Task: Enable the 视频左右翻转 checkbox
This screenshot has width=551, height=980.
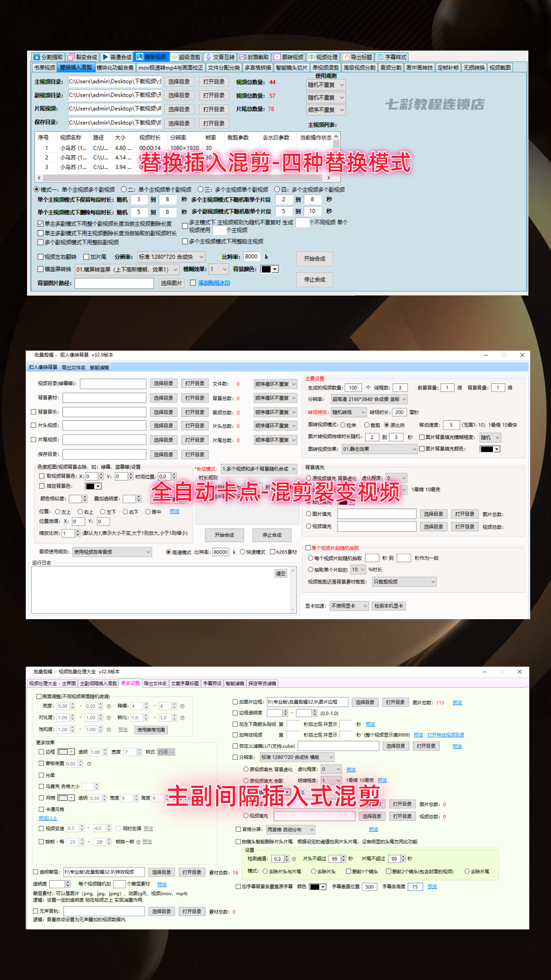Action: (x=40, y=257)
